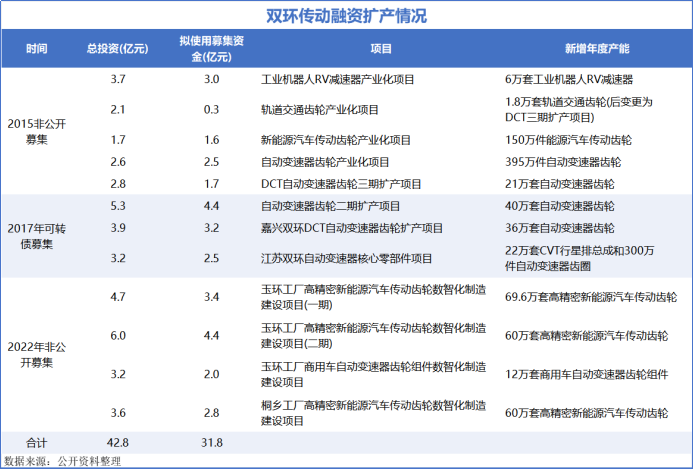Select total investment 3.2 in the 商用车 row

(118, 374)
